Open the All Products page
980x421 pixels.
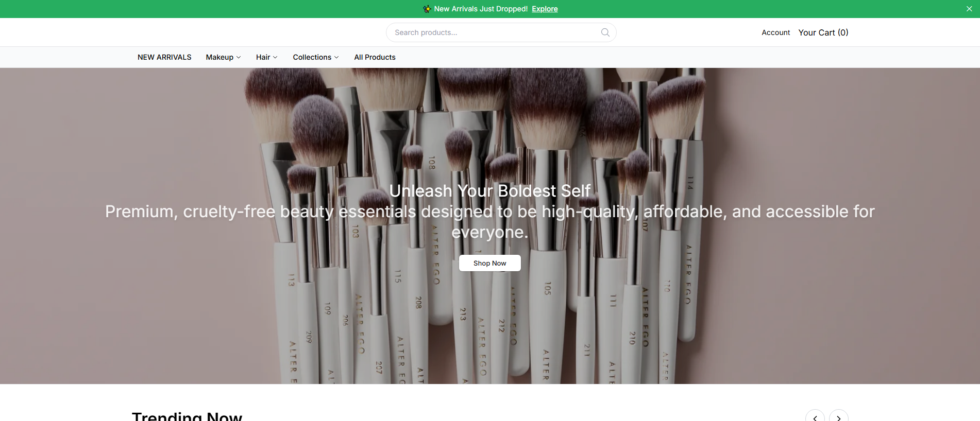coord(375,57)
